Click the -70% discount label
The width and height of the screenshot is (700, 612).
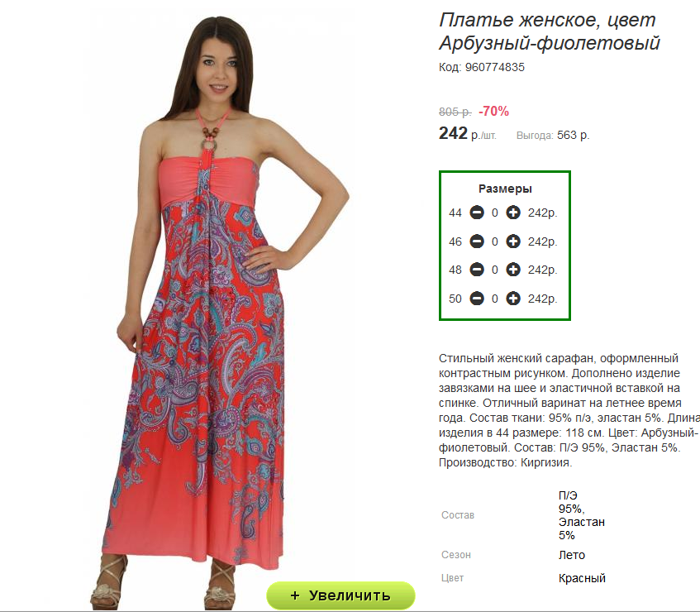coord(493,111)
